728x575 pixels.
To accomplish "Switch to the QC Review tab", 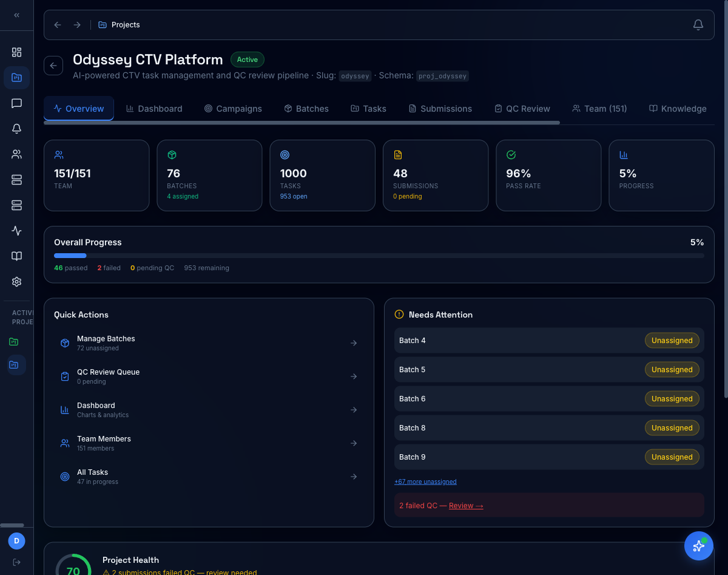I will click(x=522, y=109).
